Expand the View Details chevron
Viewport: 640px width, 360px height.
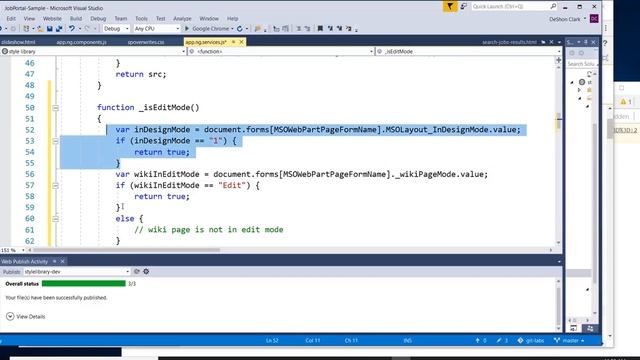click(10, 316)
